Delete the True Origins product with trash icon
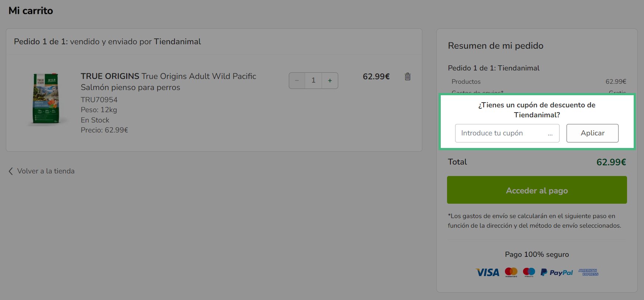Viewport: 644px width, 300px height. pos(408,76)
